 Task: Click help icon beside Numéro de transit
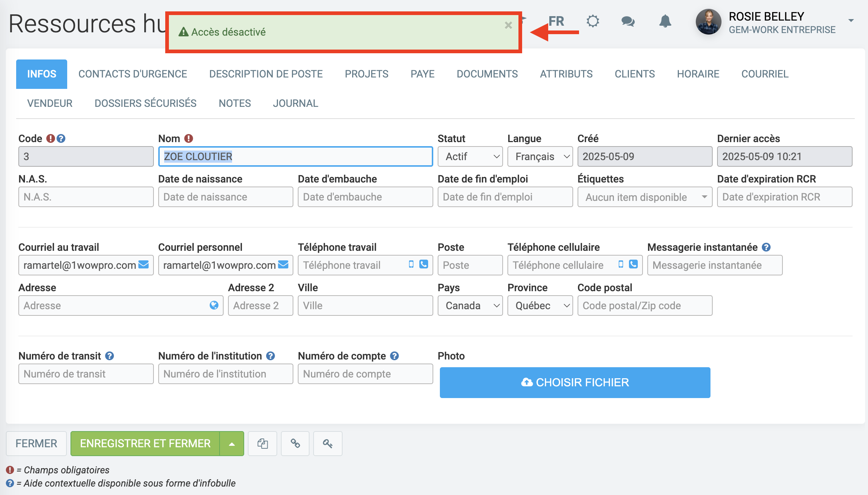pyautogui.click(x=109, y=356)
